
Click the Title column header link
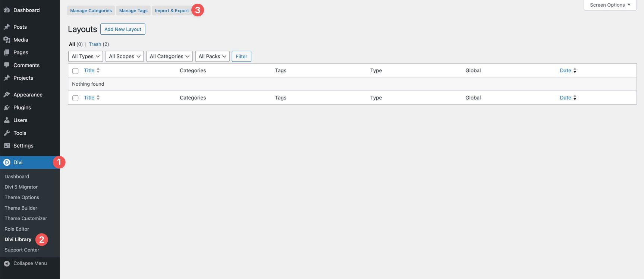[x=89, y=70]
